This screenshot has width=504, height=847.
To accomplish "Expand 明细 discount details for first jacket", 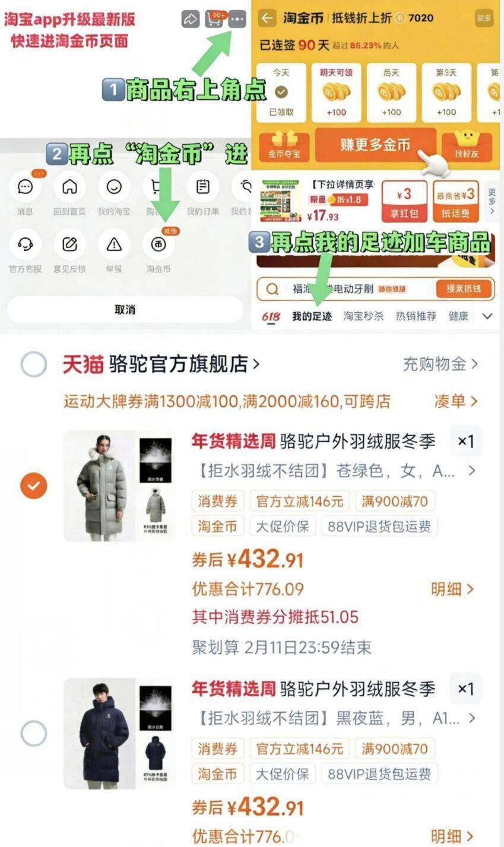I will pos(452,589).
